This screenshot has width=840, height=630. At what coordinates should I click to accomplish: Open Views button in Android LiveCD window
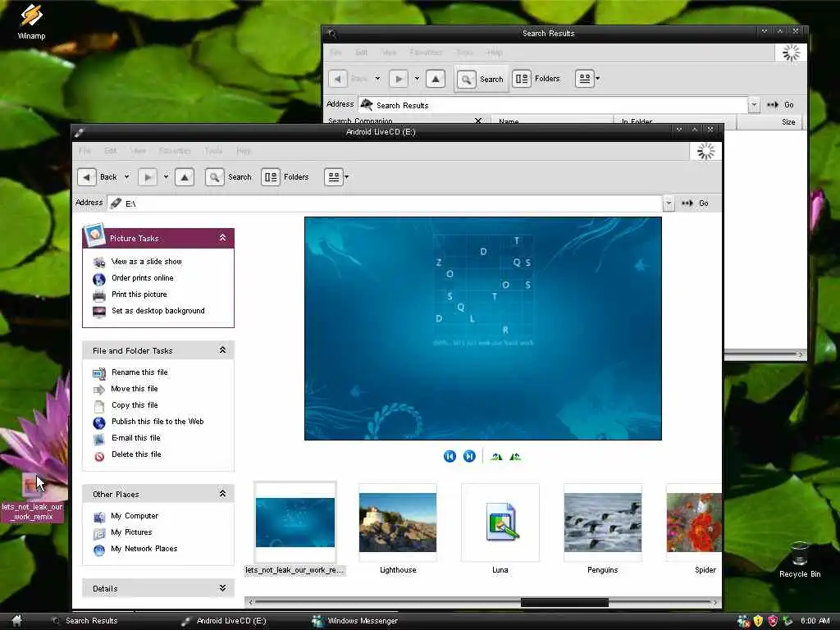(333, 177)
